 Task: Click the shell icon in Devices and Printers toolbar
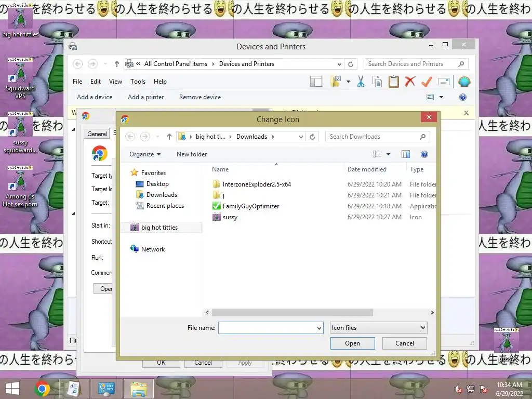464,82
